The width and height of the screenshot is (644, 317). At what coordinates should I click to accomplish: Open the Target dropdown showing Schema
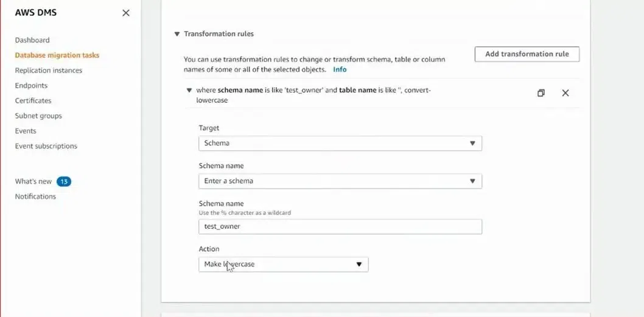click(340, 144)
